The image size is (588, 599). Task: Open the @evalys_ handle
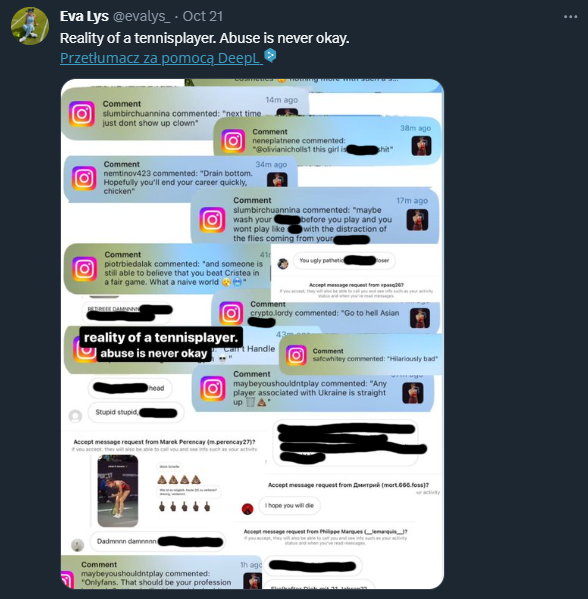(141, 16)
